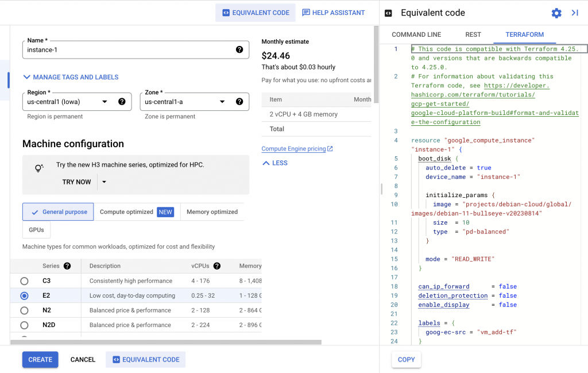
Task: Click the vCPUs column help icon
Action: point(216,266)
